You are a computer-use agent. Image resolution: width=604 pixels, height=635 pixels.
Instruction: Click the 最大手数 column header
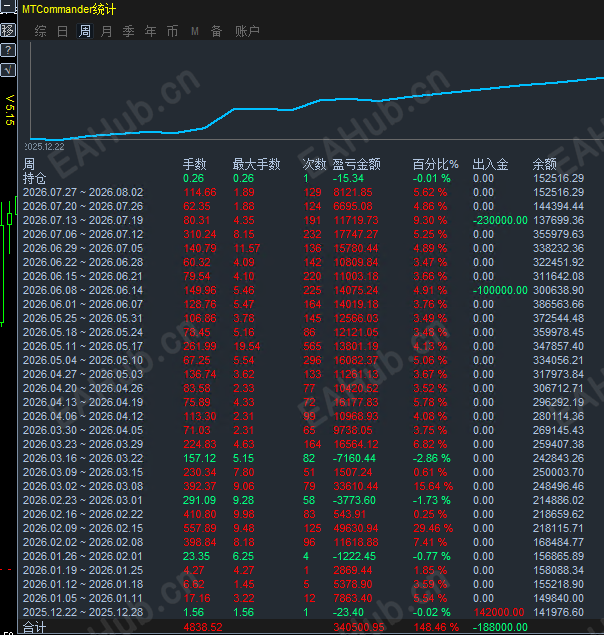click(256, 164)
